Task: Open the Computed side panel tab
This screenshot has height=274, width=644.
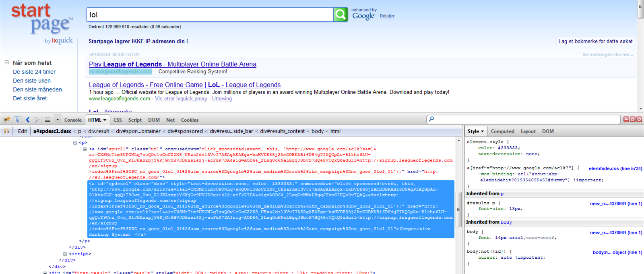Action: coord(502,131)
